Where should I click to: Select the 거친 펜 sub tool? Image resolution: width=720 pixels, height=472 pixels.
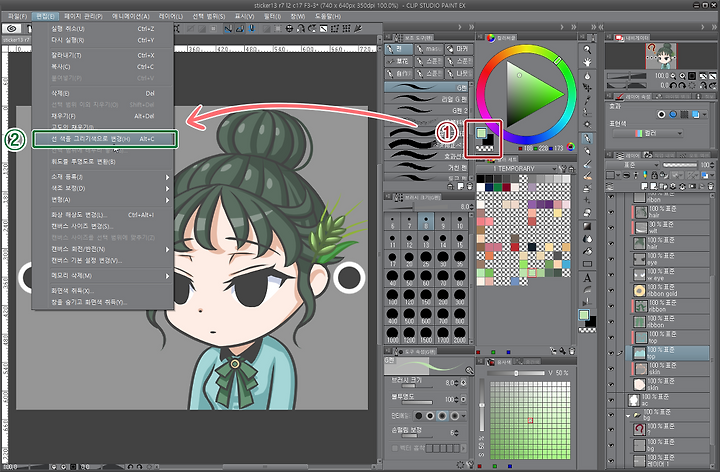pos(426,168)
